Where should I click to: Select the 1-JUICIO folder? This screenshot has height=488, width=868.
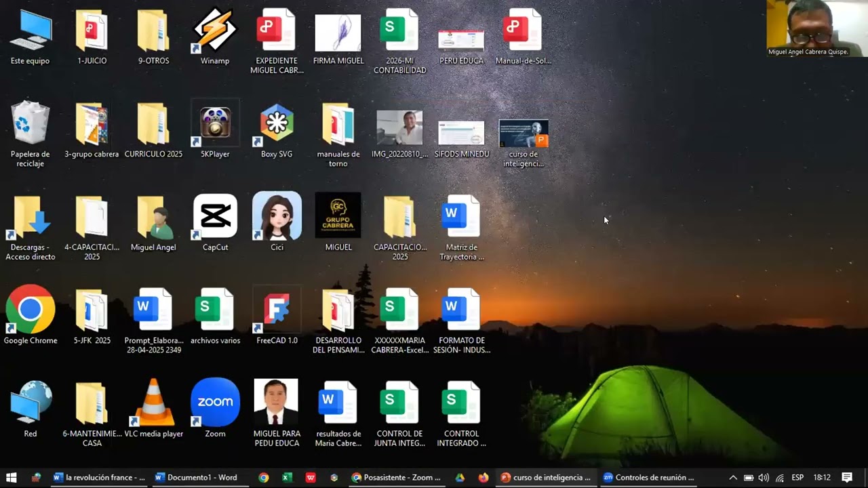tap(92, 37)
